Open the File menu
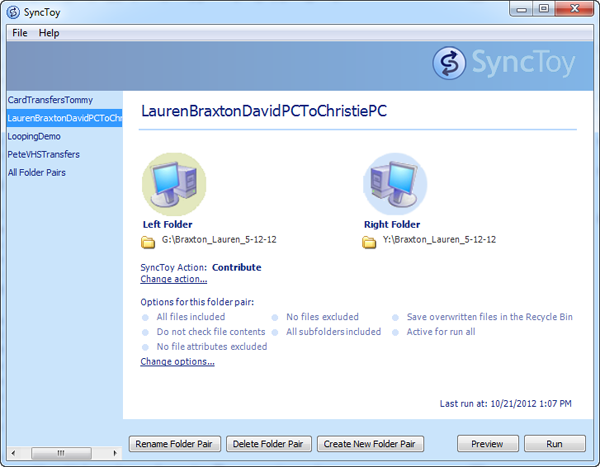 (x=20, y=33)
